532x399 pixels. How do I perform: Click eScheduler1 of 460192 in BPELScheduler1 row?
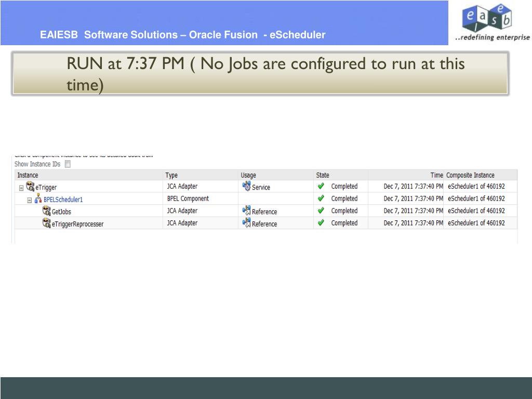tap(476, 198)
